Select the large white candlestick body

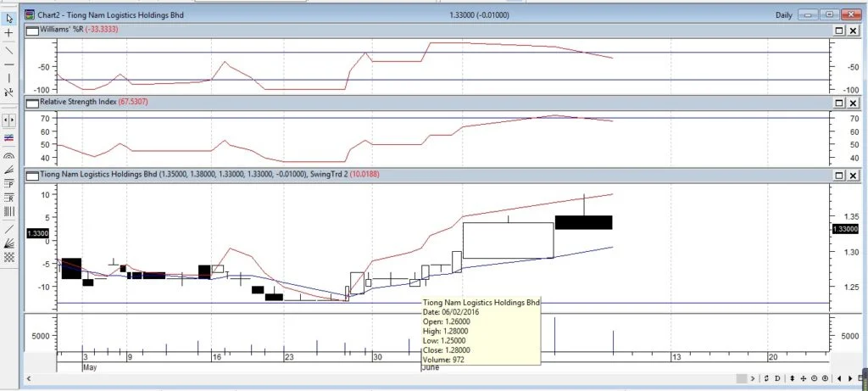pos(508,240)
